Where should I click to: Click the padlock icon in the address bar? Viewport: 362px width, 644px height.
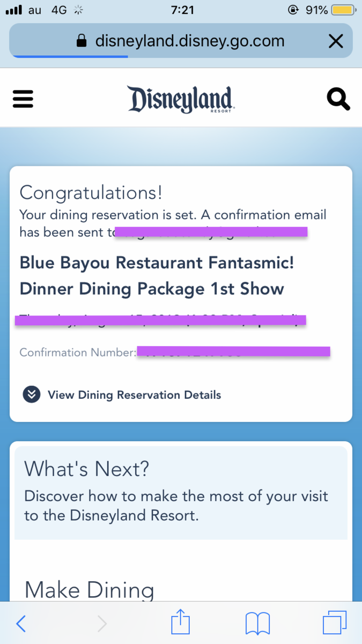(x=82, y=41)
